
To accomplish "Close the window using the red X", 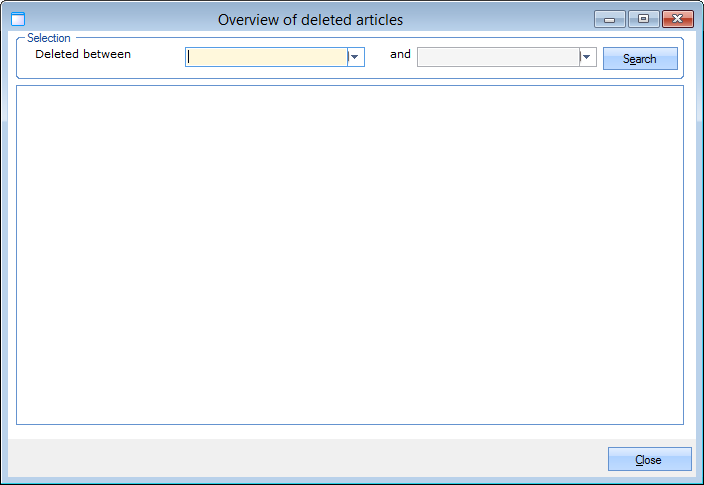I will tap(677, 19).
